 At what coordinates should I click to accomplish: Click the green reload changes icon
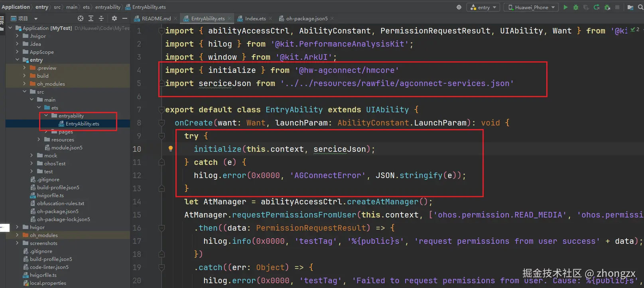tap(597, 7)
